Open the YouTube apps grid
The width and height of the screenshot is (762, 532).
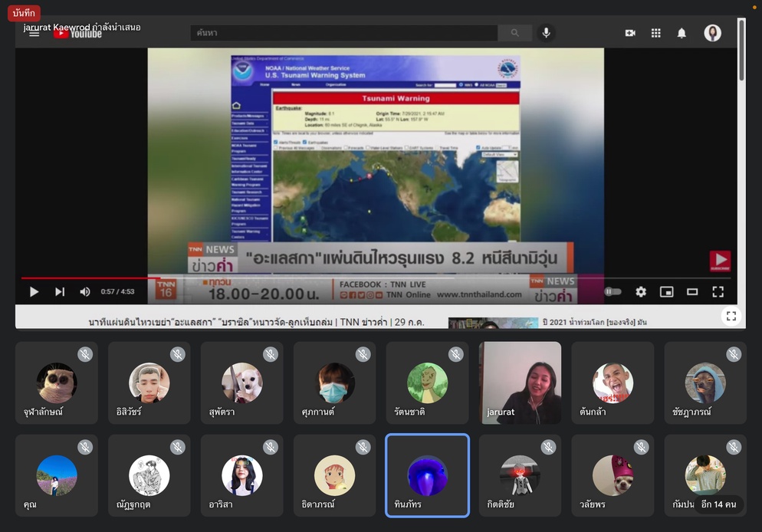point(656,33)
